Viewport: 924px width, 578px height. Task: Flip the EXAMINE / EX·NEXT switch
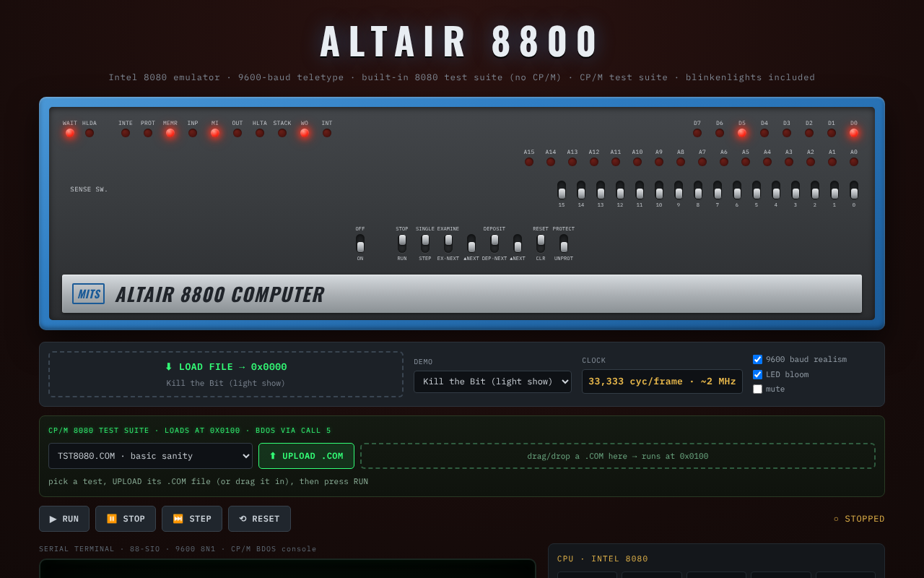coord(448,243)
